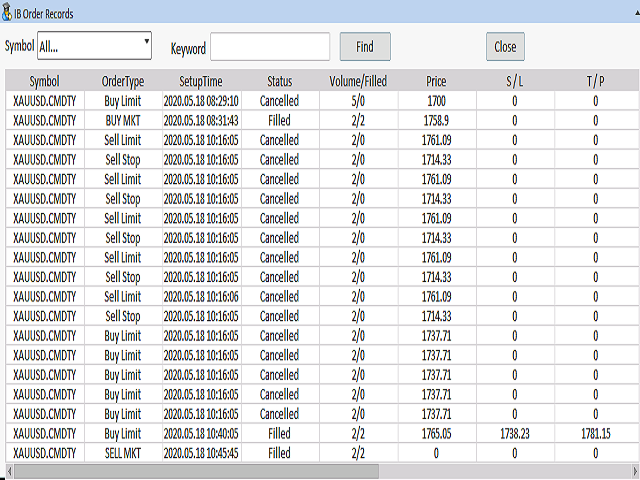Image resolution: width=640 pixels, height=480 pixels.
Task: Click the Close button
Action: click(505, 47)
